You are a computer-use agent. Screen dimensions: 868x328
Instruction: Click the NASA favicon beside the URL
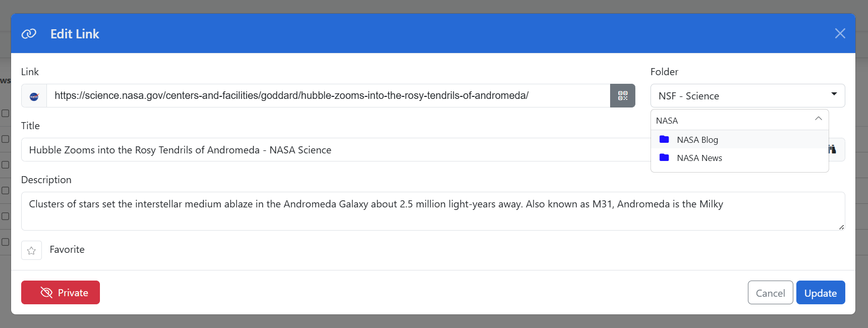[x=34, y=96]
